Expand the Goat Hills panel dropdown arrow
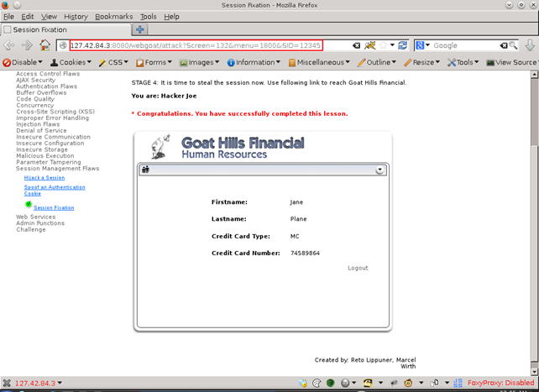The image size is (539, 392). (380, 170)
